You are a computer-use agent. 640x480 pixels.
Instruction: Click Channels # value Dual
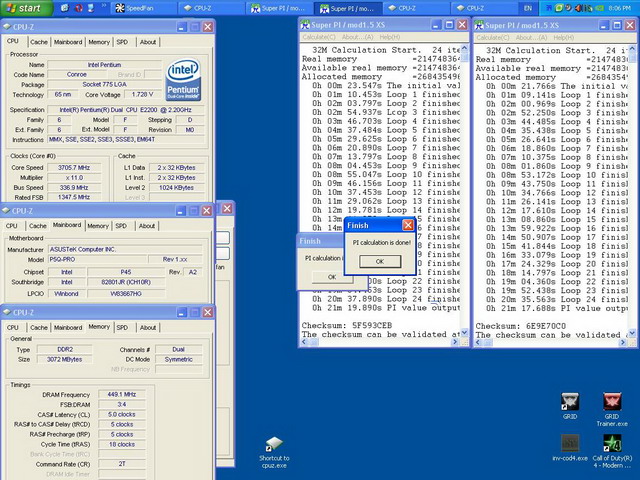pos(178,349)
